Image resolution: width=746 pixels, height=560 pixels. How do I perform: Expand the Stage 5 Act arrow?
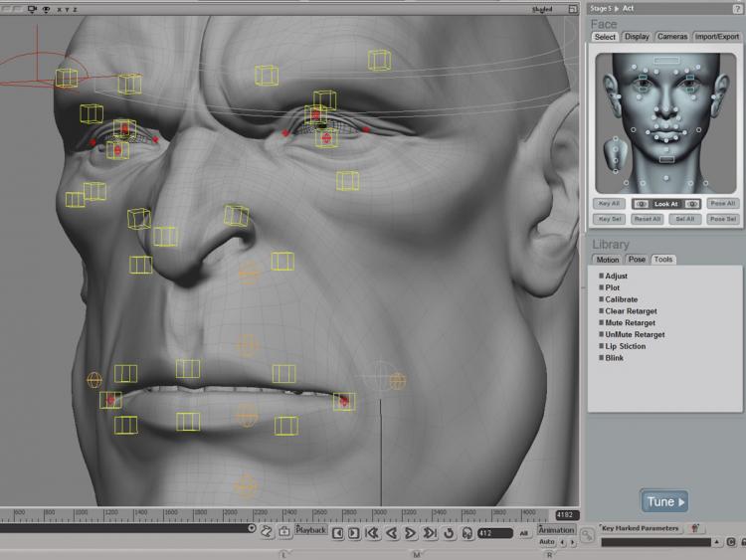pyautogui.click(x=617, y=8)
